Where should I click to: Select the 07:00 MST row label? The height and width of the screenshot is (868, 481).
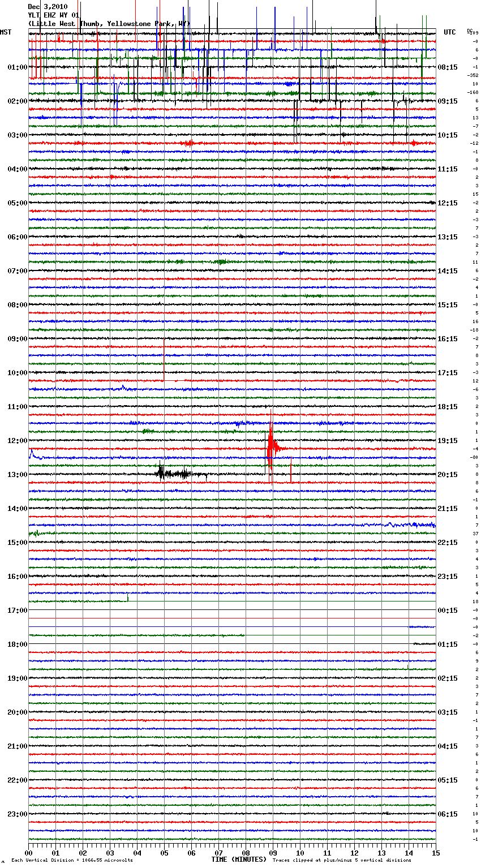18,270
